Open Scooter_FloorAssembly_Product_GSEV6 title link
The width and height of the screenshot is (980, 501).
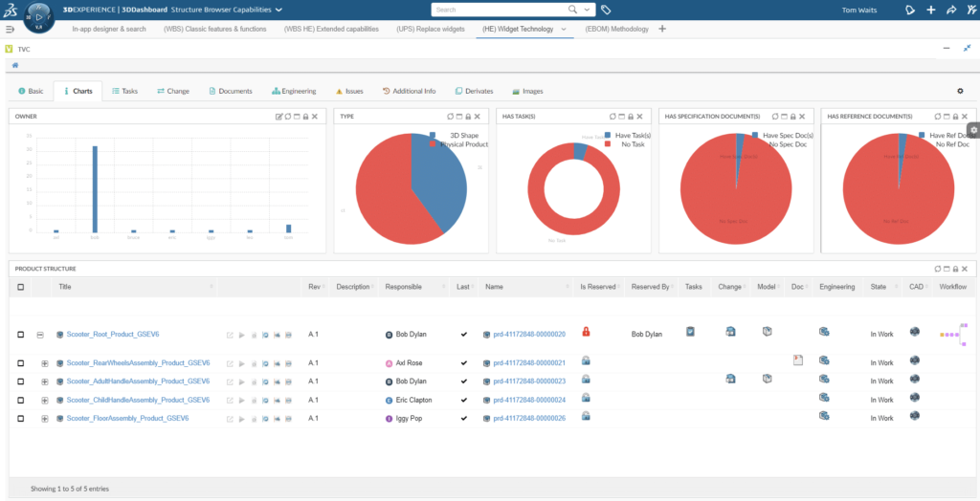(127, 418)
